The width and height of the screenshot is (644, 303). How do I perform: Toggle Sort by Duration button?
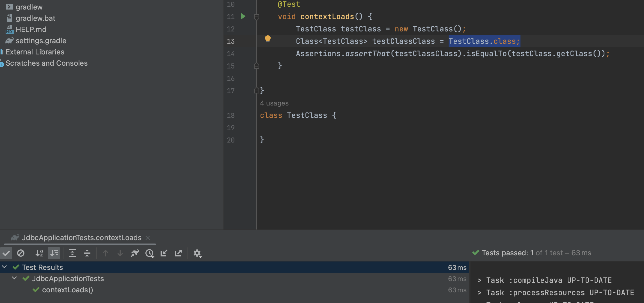click(54, 253)
